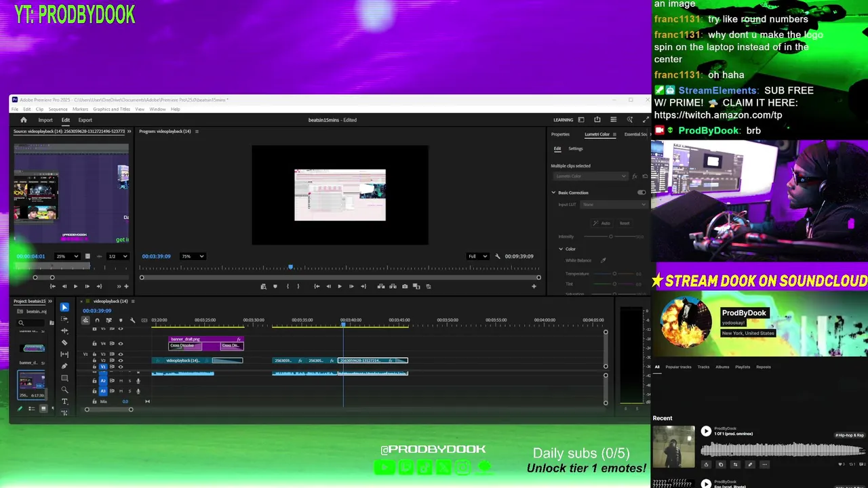Select the Type tool

tap(64, 401)
